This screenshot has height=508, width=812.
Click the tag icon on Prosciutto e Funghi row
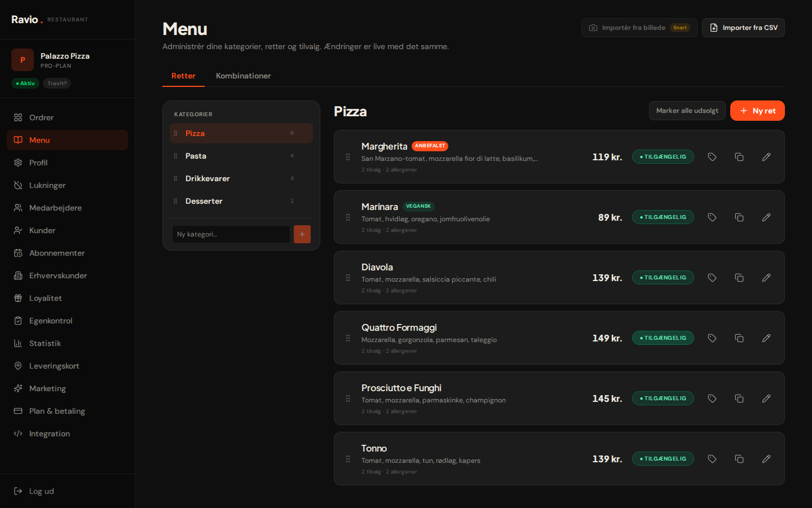(712, 398)
